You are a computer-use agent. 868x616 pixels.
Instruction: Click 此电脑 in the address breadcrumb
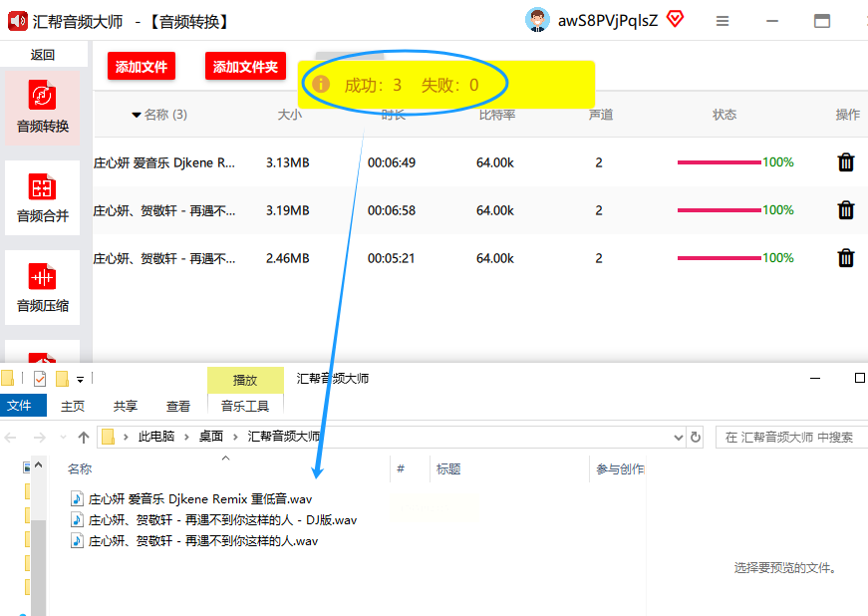pos(156,437)
